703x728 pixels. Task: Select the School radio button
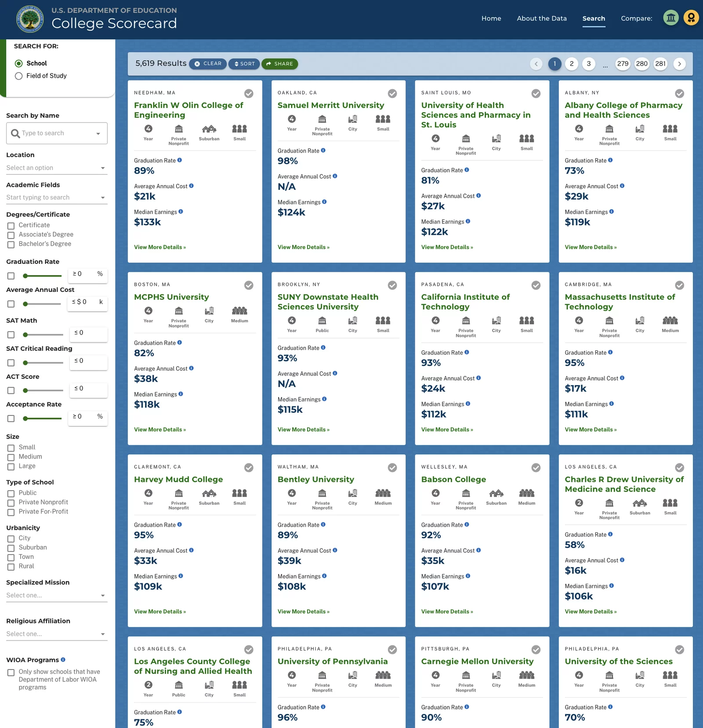pos(18,63)
